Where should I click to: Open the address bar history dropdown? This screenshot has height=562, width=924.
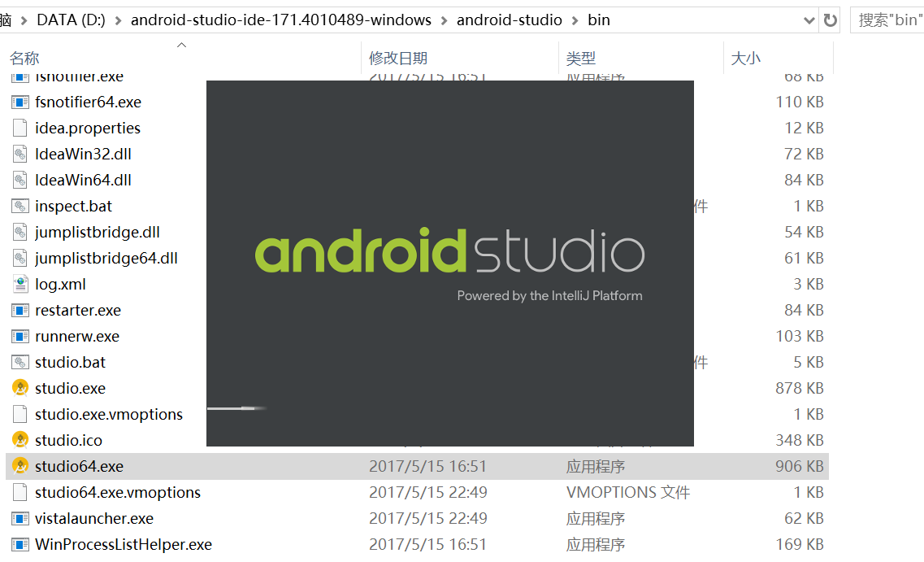[809, 20]
